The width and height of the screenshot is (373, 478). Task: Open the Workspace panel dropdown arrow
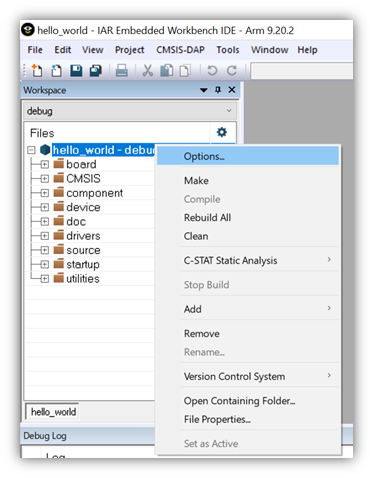pos(204,90)
